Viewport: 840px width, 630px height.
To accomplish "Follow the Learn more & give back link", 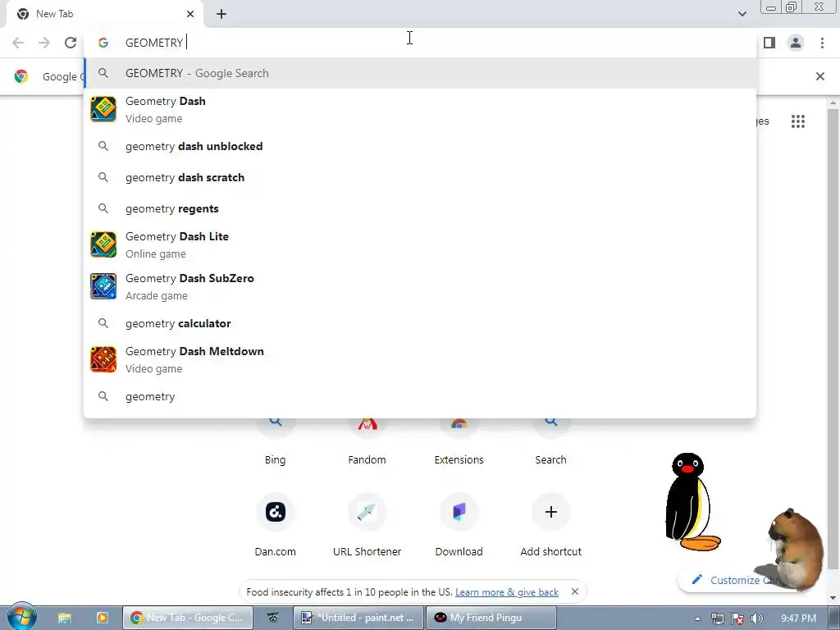I will (507, 592).
